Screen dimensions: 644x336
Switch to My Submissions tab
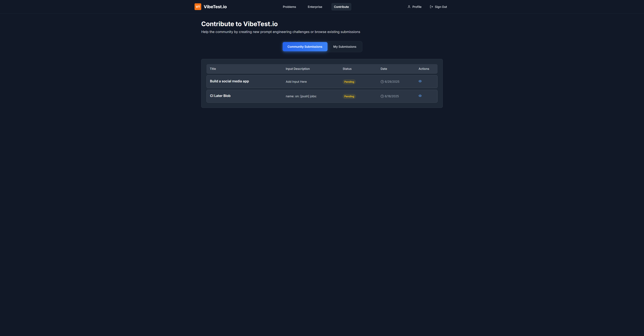tap(344, 47)
